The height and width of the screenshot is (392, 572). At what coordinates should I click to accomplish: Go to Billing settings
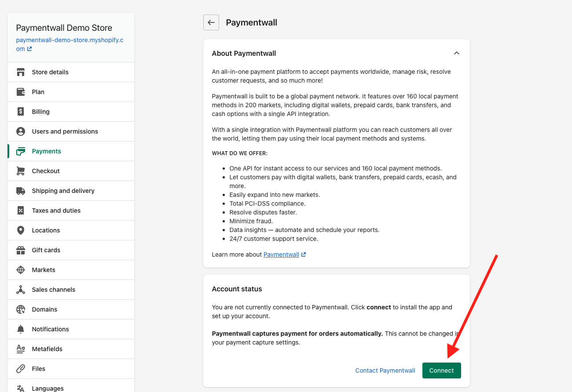[71, 112]
